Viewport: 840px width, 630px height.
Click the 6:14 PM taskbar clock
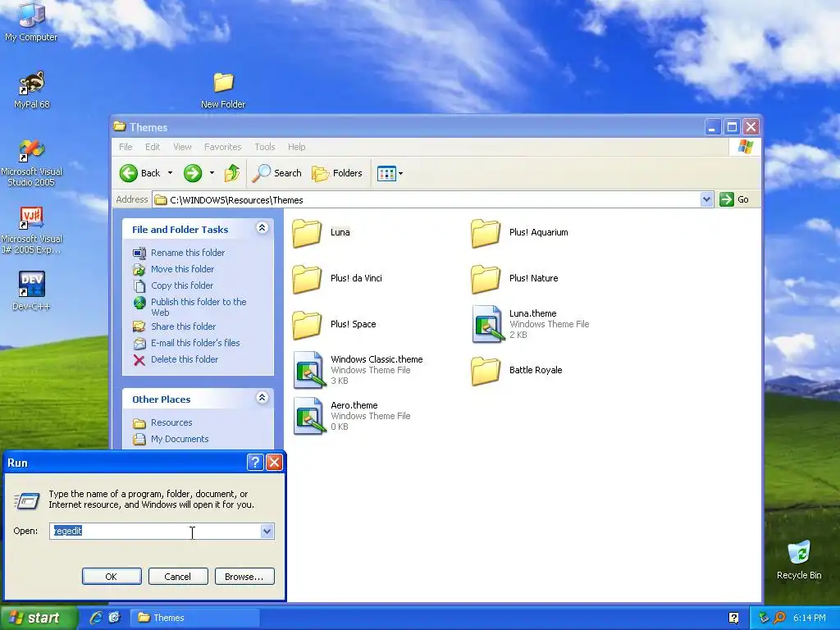coord(809,618)
